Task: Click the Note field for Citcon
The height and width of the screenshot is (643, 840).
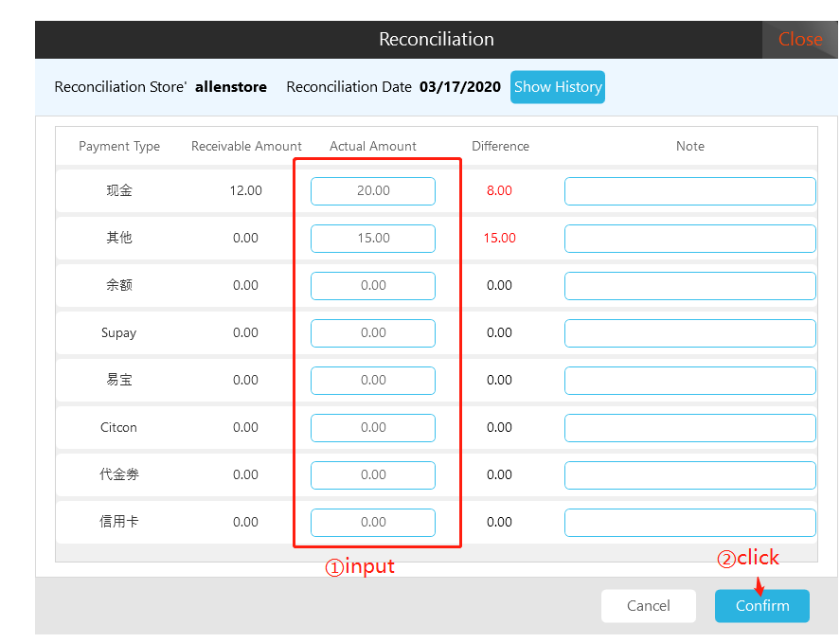Action: [689, 428]
